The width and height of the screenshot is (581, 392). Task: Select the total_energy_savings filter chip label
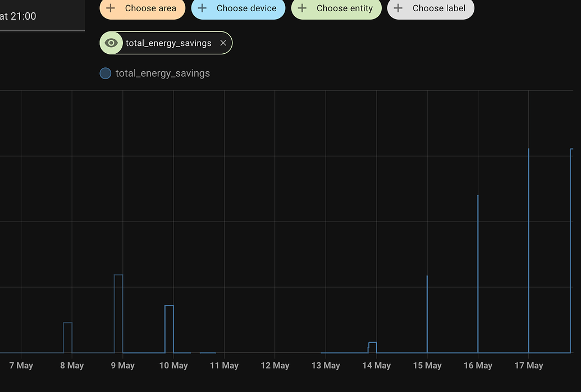[x=170, y=43]
